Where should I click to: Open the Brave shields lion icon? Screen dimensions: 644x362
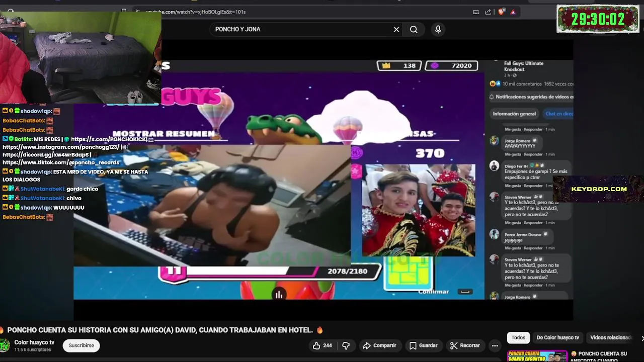pos(501,12)
